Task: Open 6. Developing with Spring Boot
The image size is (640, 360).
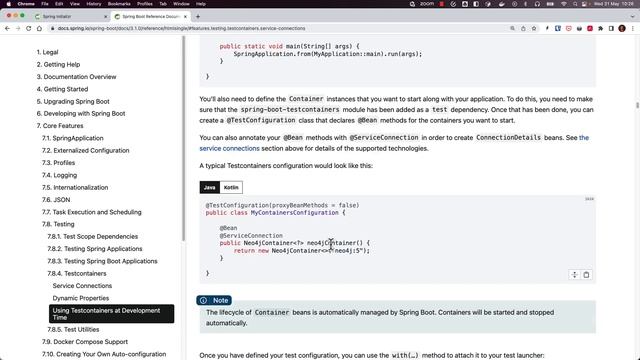Action: [x=81, y=113]
